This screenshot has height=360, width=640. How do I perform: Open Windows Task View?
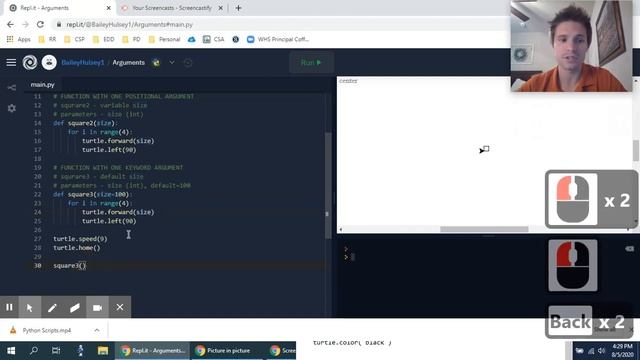tap(56, 351)
